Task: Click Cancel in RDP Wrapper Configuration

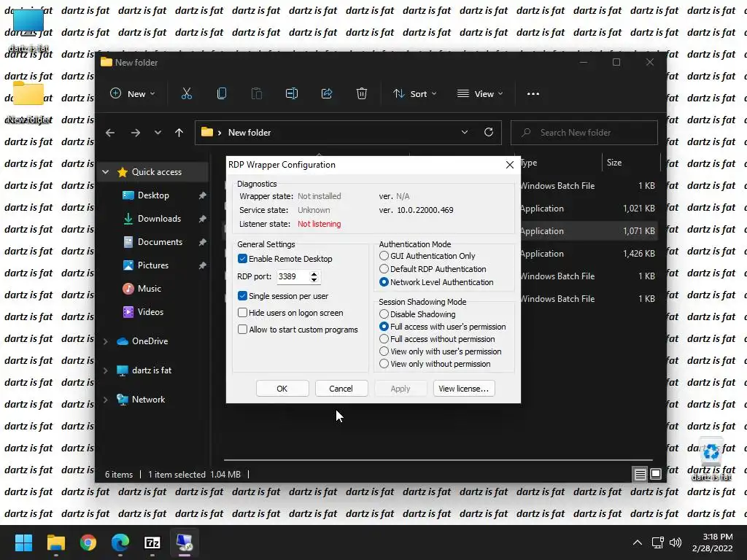Action: coord(341,389)
